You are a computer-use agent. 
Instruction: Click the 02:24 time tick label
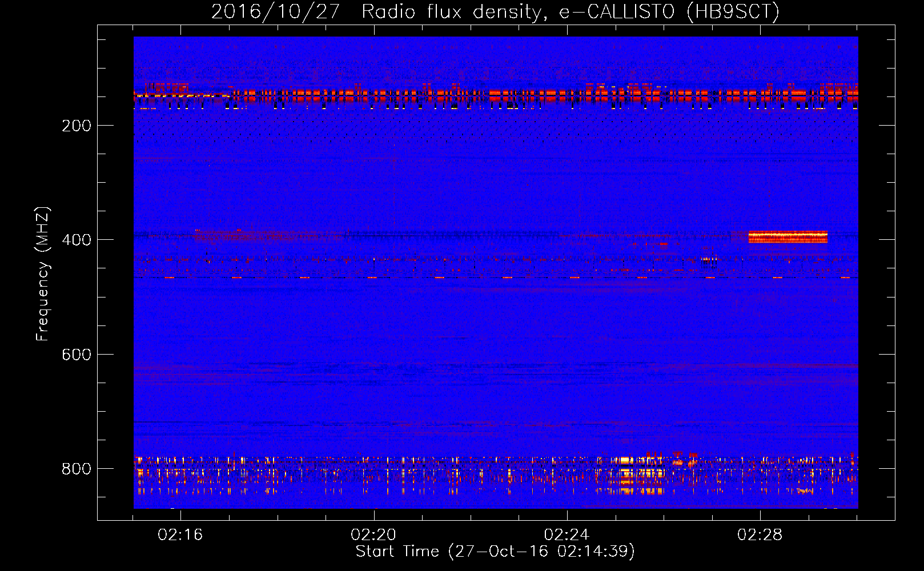(x=567, y=535)
